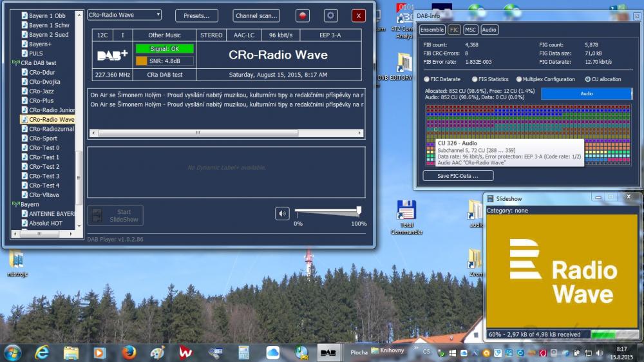Switch to Ensemble tab in DAB-Info
Image resolution: width=644 pixels, height=362 pixels.
[431, 30]
